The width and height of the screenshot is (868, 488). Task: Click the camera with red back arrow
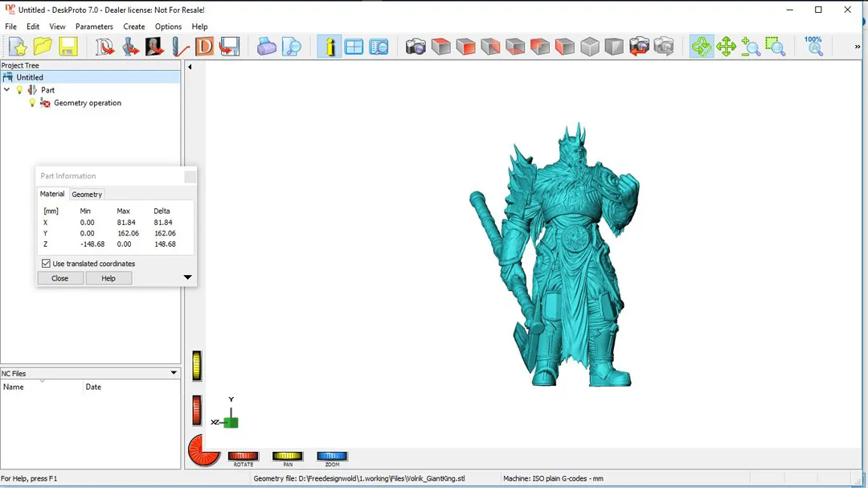(639, 47)
